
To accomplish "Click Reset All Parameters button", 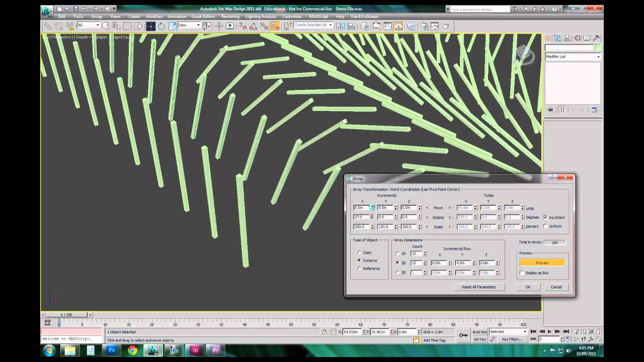I will click(478, 287).
